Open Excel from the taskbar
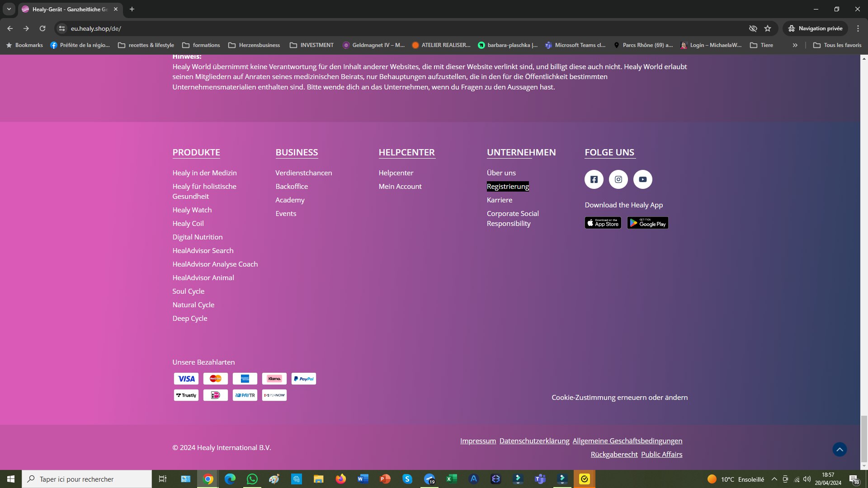The image size is (868, 488). pyautogui.click(x=452, y=479)
